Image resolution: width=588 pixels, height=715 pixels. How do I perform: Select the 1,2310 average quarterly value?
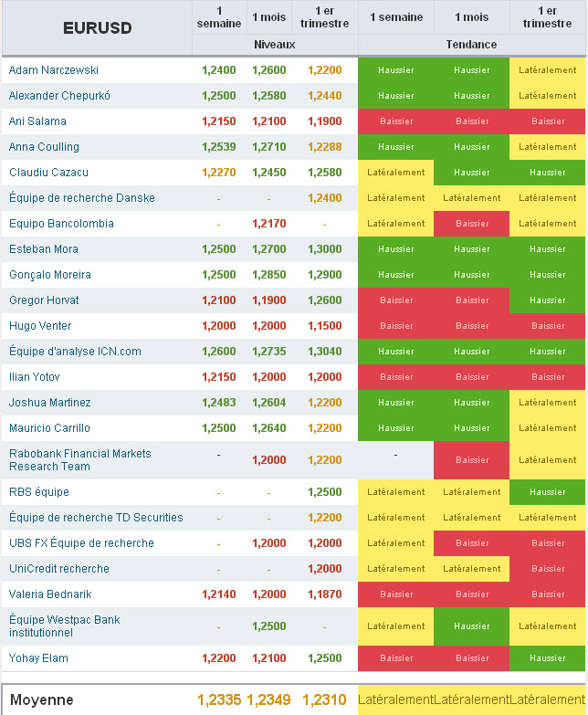tap(324, 699)
